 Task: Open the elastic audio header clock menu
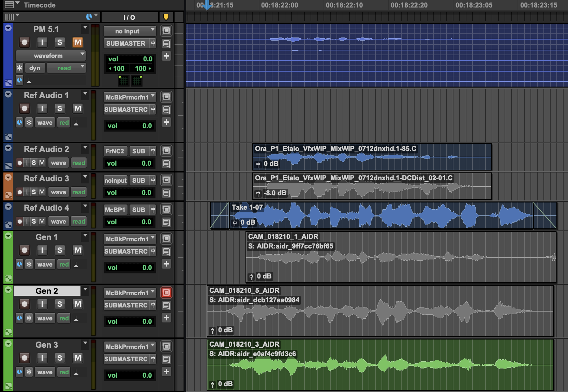coord(92,16)
